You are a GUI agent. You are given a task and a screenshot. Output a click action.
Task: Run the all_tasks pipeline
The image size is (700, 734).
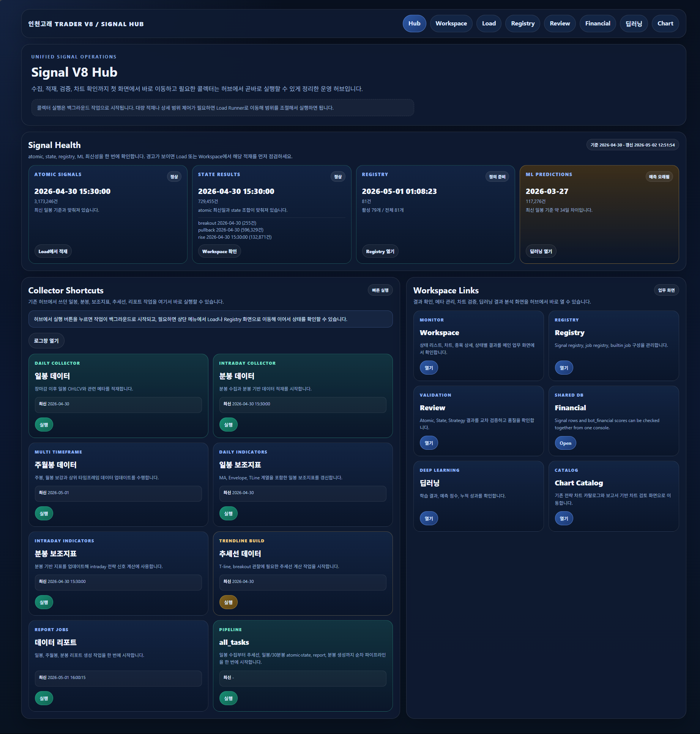coord(229,698)
